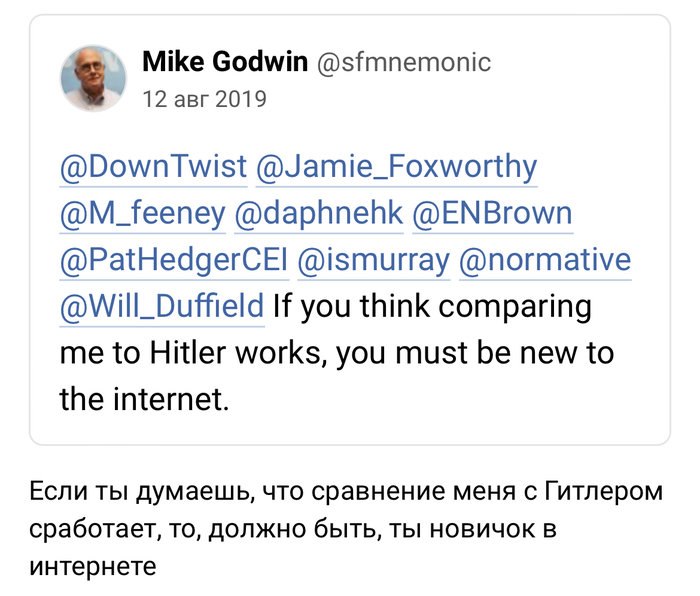700x596 pixels.
Task: Click the word "интернете" in the caption
Action: point(94,566)
